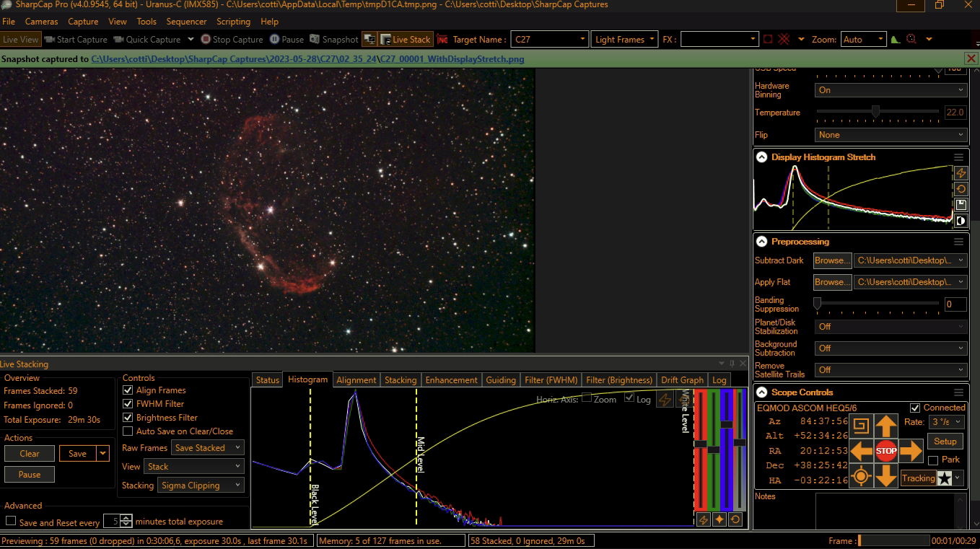Viewport: 980px width, 549px height.
Task: Uncheck the Align Frames checkbox
Action: [128, 390]
